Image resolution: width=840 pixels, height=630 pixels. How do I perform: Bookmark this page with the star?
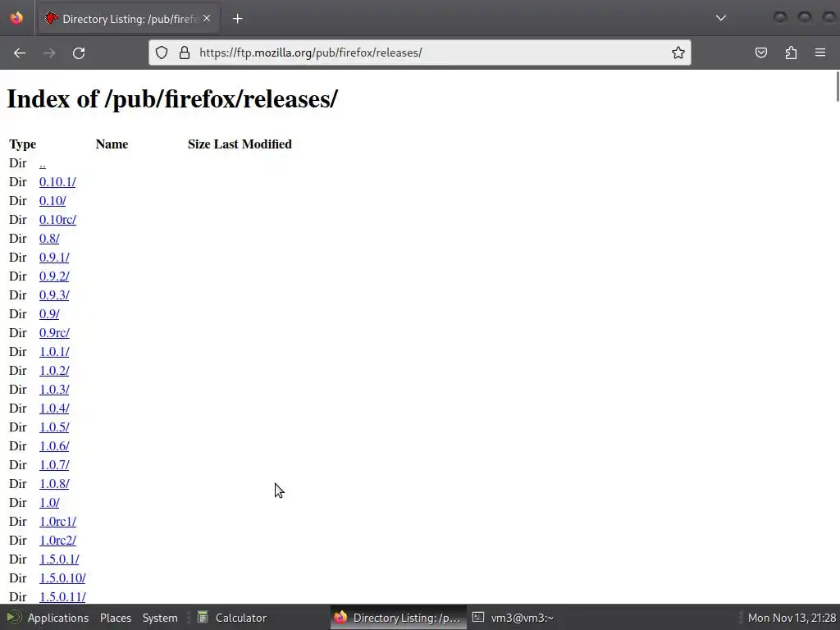[x=678, y=52]
